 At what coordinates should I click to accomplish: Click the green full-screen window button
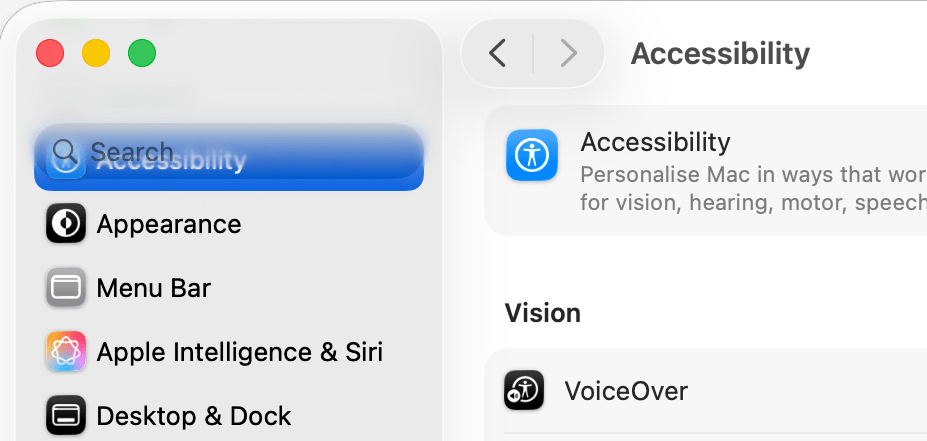[142, 53]
